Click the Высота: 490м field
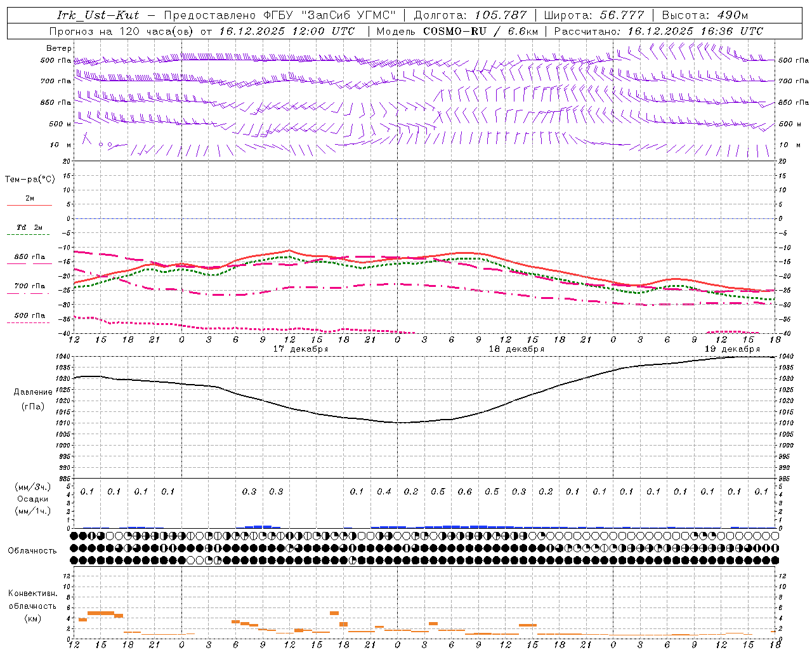Image resolution: width=812 pixels, height=650 pixels. coord(705,15)
